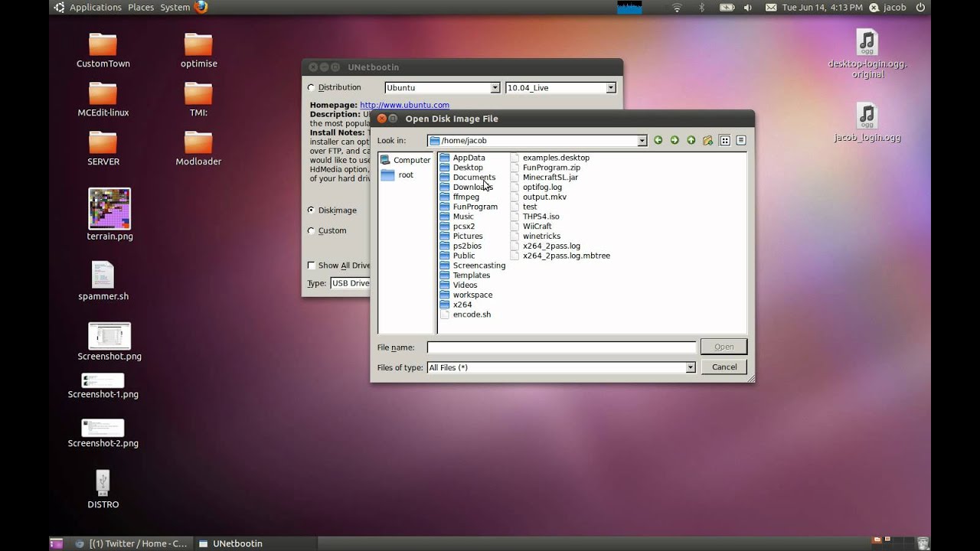The image size is (980, 551).
Task: Switch file dialog to detail view
Action: click(x=740, y=140)
